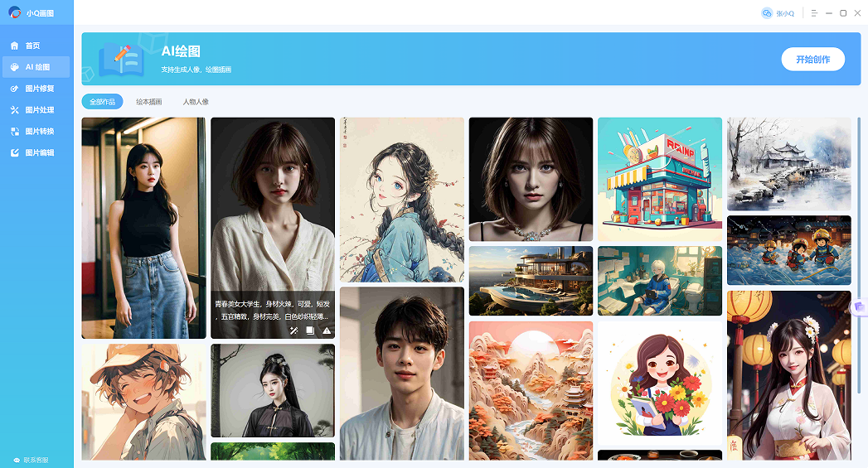868x468 pixels.
Task: Open the hamburger menu in title bar
Action: coord(814,13)
